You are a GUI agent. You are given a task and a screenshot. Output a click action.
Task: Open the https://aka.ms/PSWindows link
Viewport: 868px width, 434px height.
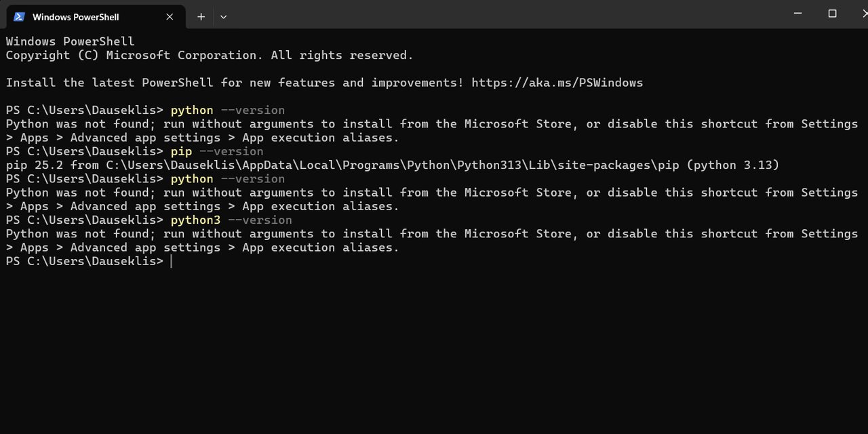click(x=557, y=83)
